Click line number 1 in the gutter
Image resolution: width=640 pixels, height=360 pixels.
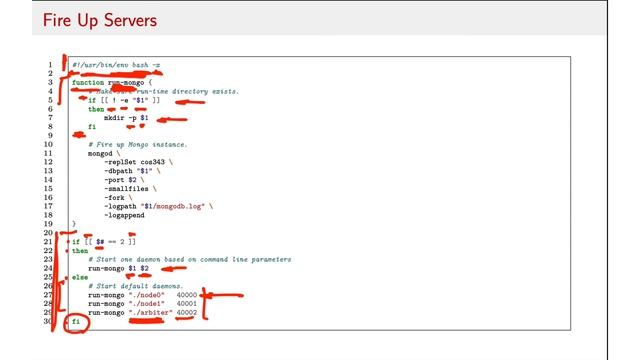[50, 65]
